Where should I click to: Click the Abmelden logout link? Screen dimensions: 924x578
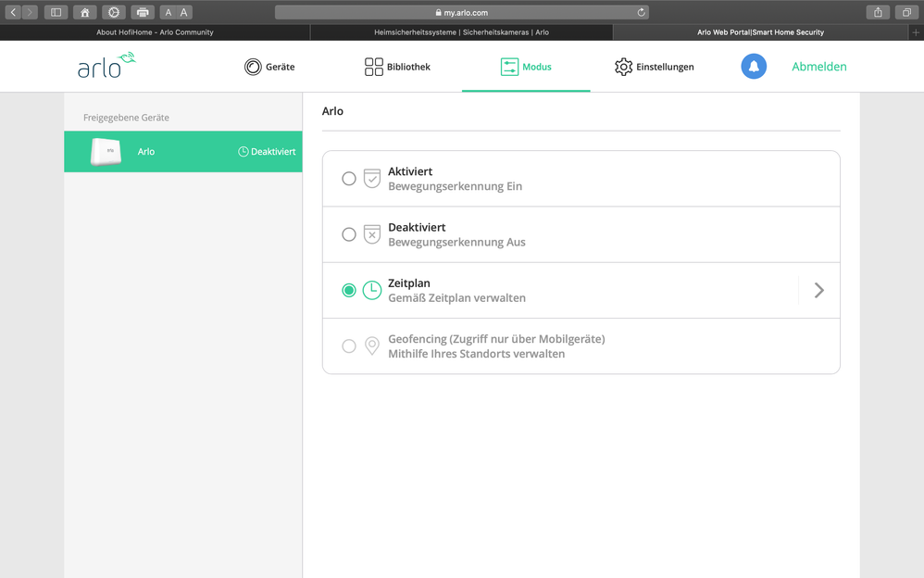(x=819, y=67)
